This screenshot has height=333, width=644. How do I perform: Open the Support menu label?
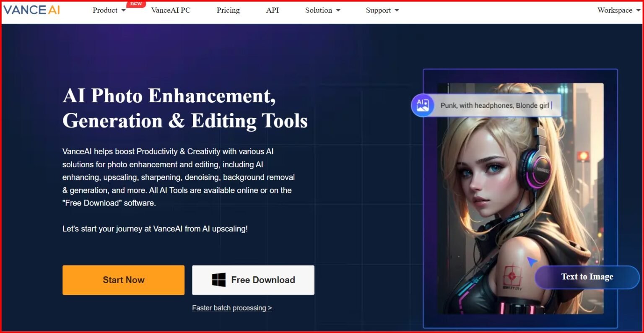[378, 10]
